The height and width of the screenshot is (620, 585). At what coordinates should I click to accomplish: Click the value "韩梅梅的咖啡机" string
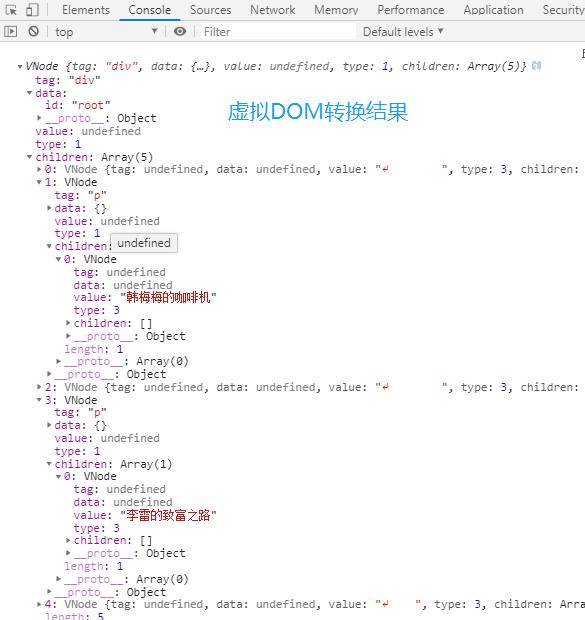tap(168, 297)
